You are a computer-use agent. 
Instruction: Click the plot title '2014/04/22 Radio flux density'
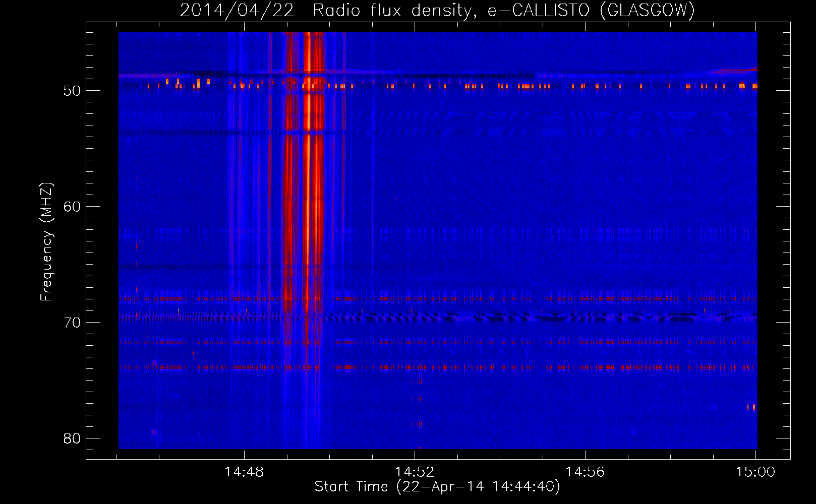[x=328, y=11]
